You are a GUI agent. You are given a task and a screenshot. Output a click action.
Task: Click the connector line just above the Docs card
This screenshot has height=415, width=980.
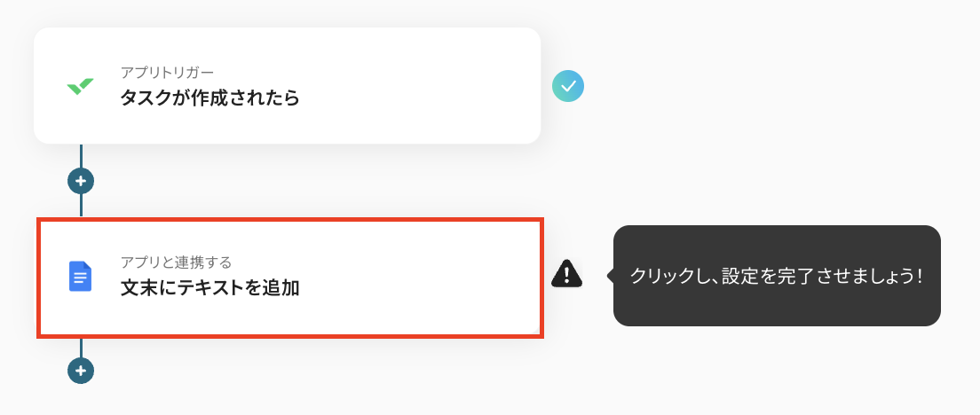[81, 207]
